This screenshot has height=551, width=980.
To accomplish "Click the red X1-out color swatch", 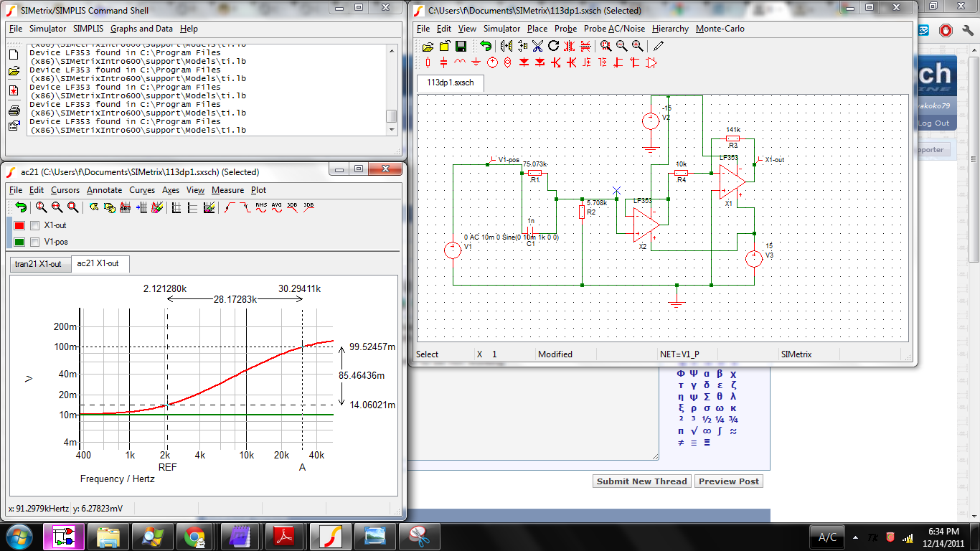I will (19, 225).
